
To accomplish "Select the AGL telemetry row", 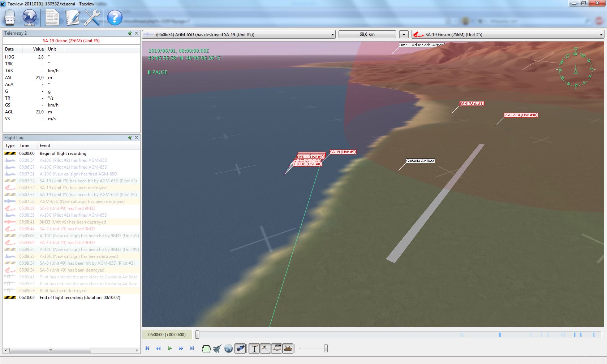I will 72,112.
